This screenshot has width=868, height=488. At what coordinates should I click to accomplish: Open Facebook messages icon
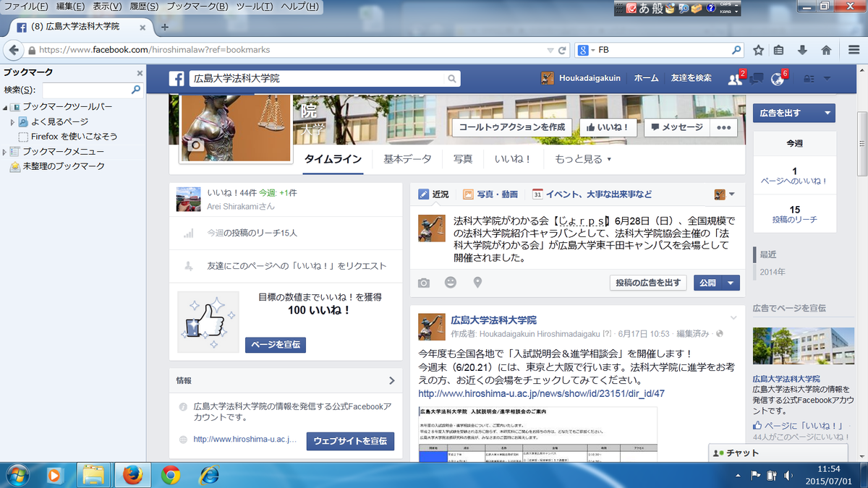pyautogui.click(x=757, y=79)
